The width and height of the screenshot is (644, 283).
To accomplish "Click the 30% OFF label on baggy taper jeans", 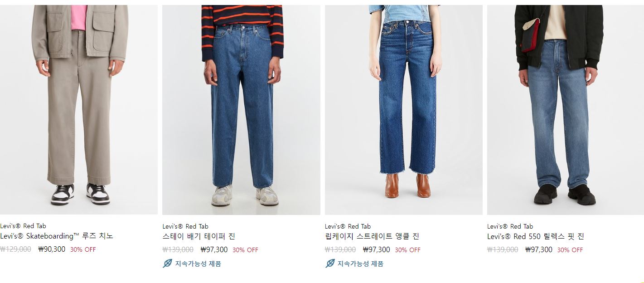I will pyautogui.click(x=245, y=250).
